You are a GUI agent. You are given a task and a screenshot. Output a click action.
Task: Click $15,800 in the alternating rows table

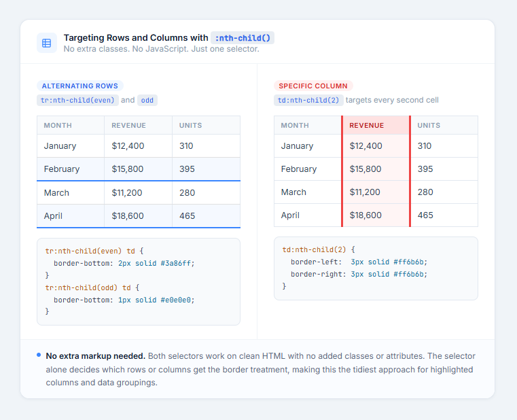(x=138, y=169)
